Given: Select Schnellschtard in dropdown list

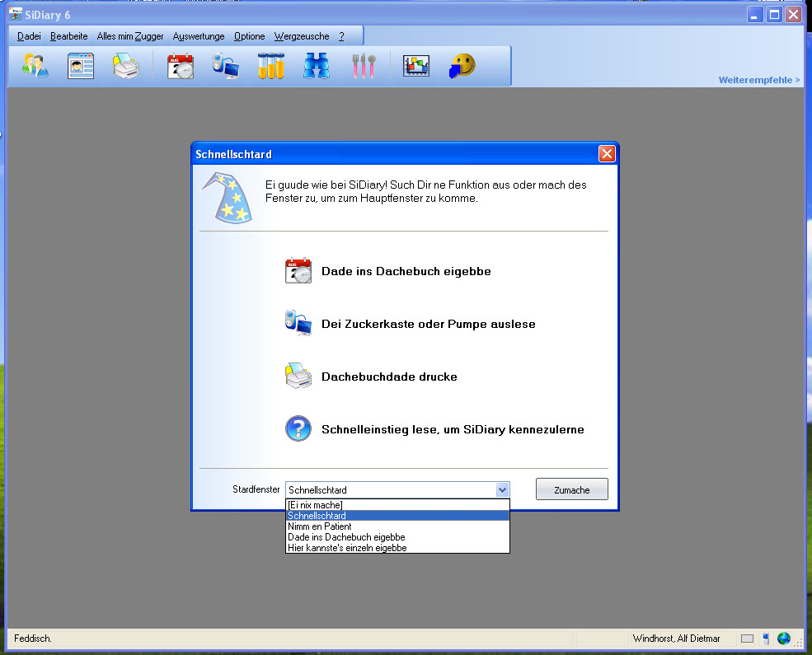Looking at the screenshot, I should point(397,515).
